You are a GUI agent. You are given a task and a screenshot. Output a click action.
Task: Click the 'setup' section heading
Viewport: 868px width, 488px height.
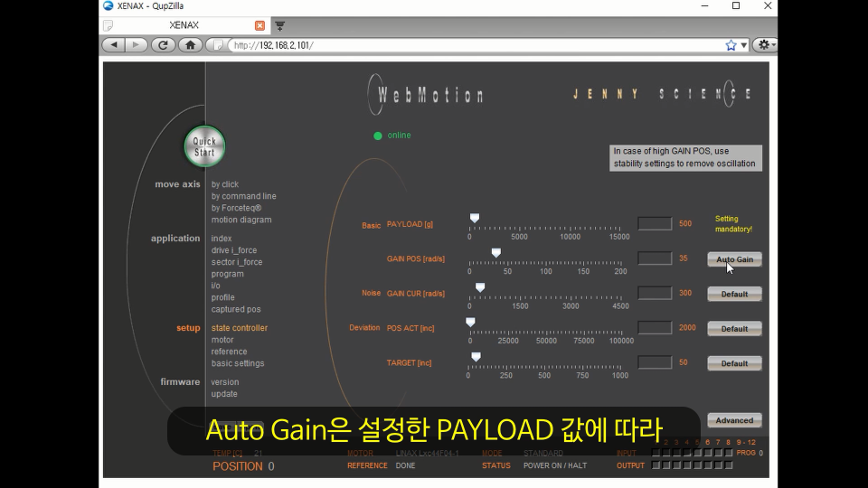[188, 328]
